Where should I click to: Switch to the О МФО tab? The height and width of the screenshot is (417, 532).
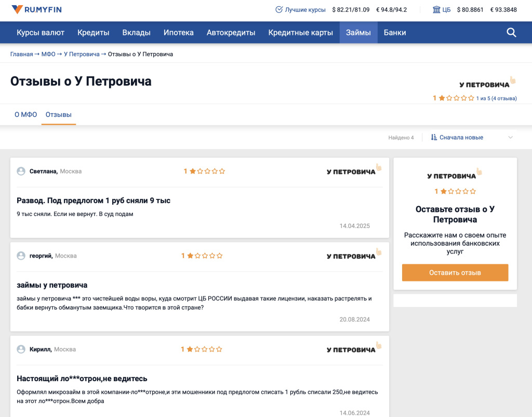[25, 115]
